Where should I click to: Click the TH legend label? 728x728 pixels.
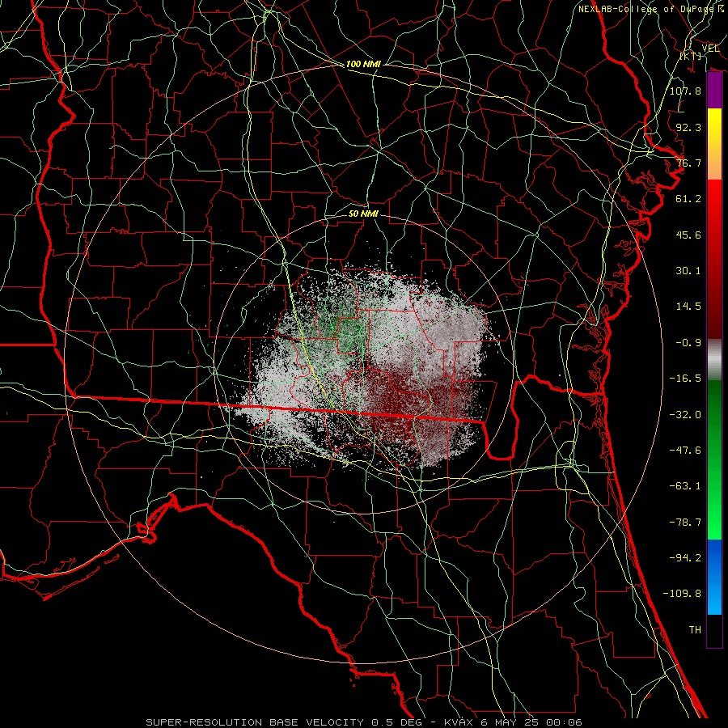coord(695,630)
